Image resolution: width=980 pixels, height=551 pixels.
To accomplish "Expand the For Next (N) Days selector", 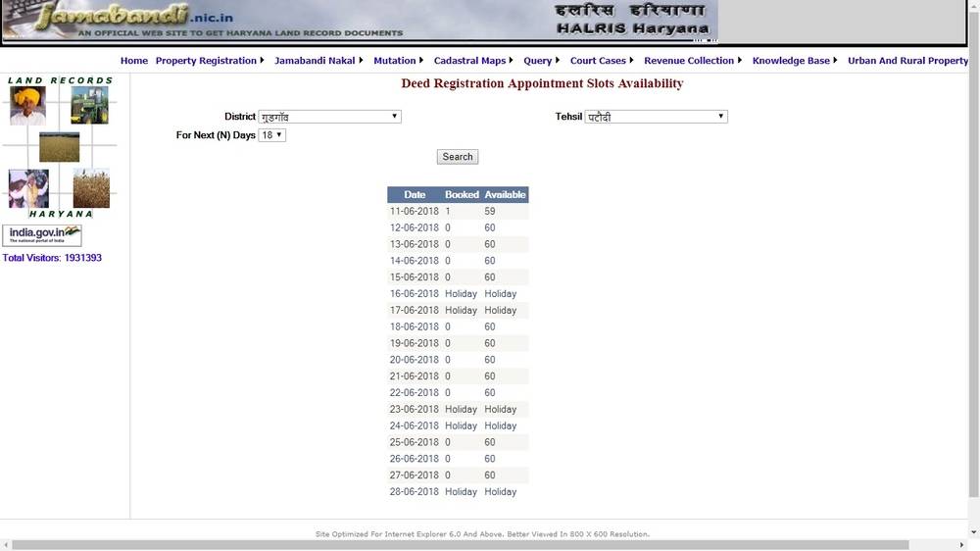I will point(271,135).
